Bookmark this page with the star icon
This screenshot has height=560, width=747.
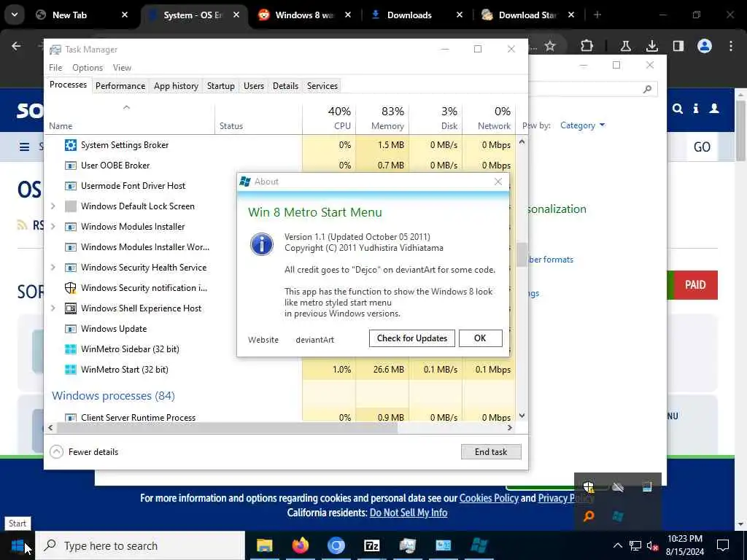[550, 46]
